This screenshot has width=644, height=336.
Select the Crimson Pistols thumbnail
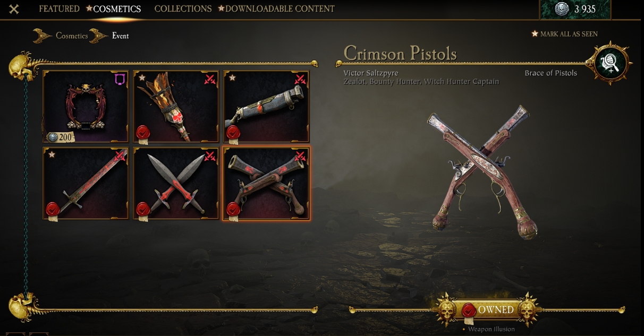tap(266, 183)
